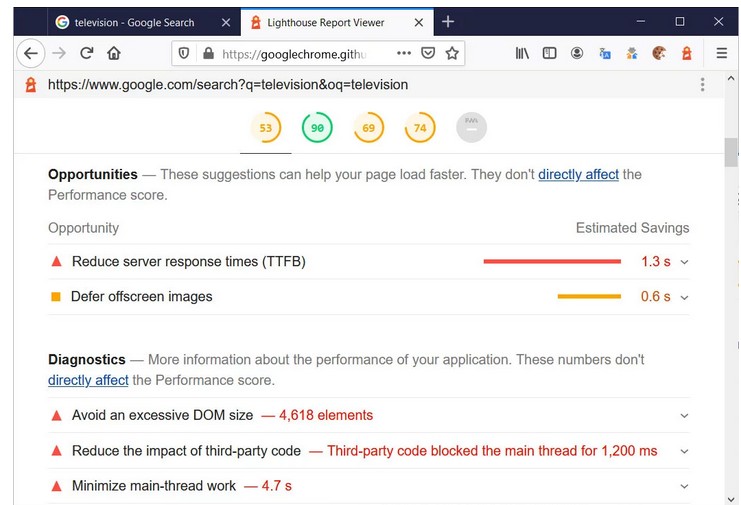
Task: Open the Lighthouse report tools three-dot menu
Action: tap(703, 85)
